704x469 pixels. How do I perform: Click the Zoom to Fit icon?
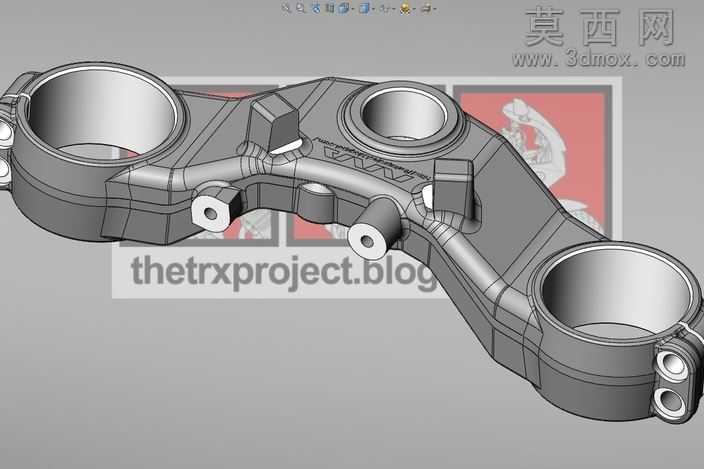286,8
